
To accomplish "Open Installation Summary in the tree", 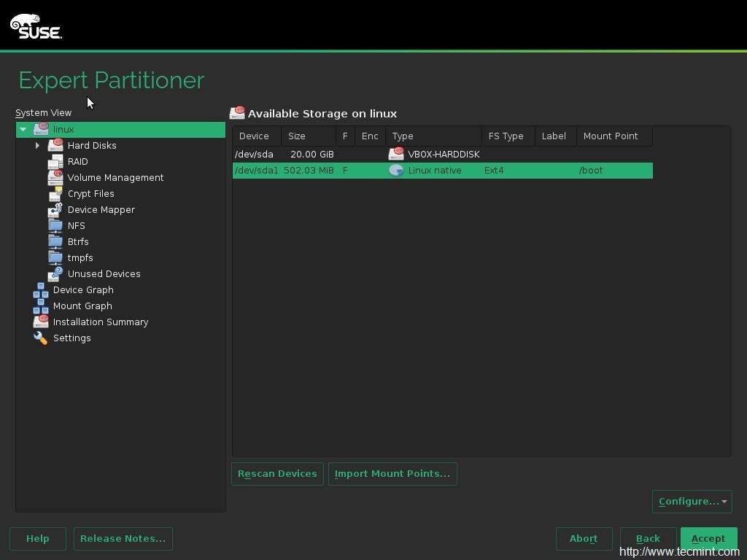I will click(100, 322).
